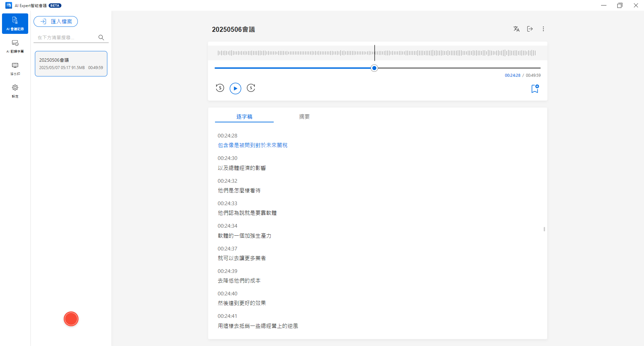Jump to transcript line at 00:24:34
This screenshot has height=346, width=644.
click(245, 236)
